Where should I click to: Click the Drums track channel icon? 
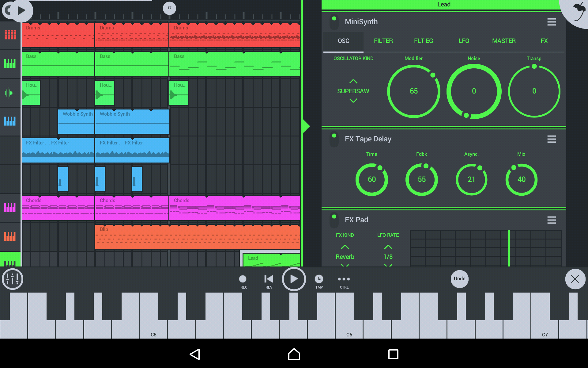[x=11, y=34]
